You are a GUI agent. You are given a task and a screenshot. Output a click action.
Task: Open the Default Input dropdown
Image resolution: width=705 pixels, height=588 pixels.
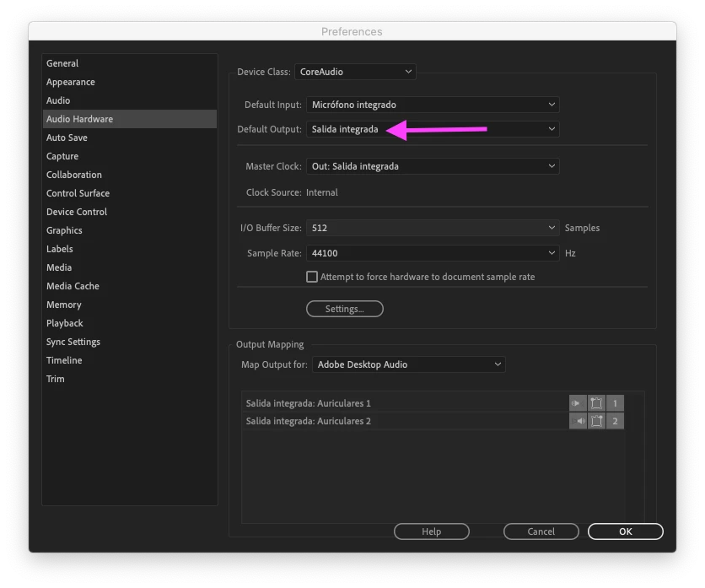(x=433, y=105)
